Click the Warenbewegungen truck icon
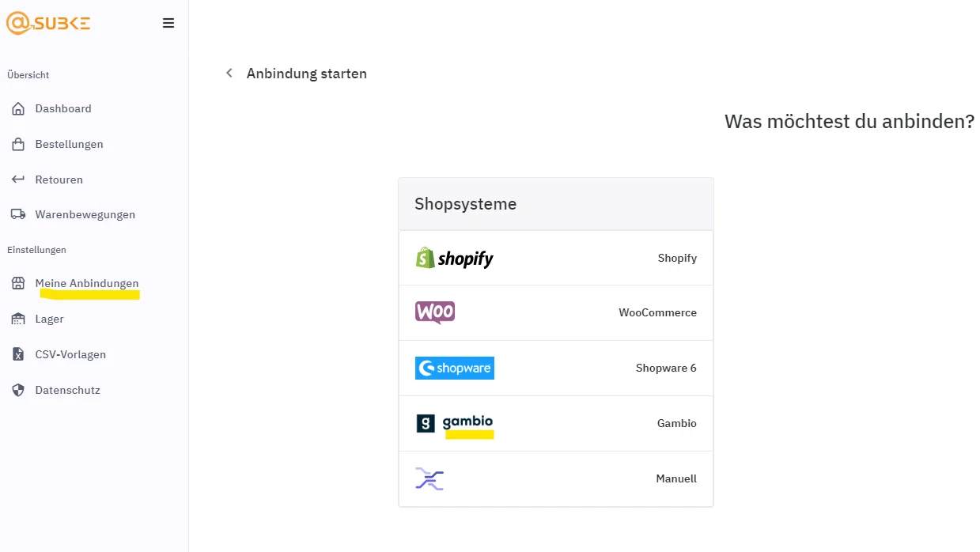The width and height of the screenshot is (980, 552). click(x=18, y=214)
